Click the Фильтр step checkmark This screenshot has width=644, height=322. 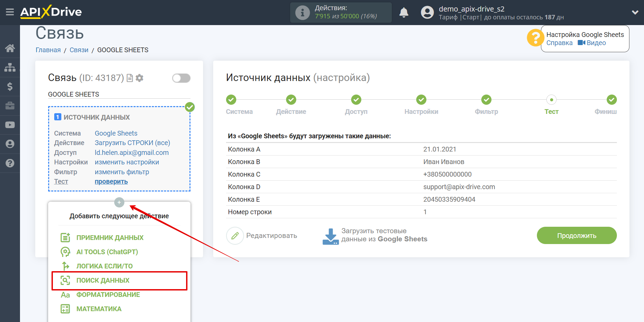click(x=486, y=100)
